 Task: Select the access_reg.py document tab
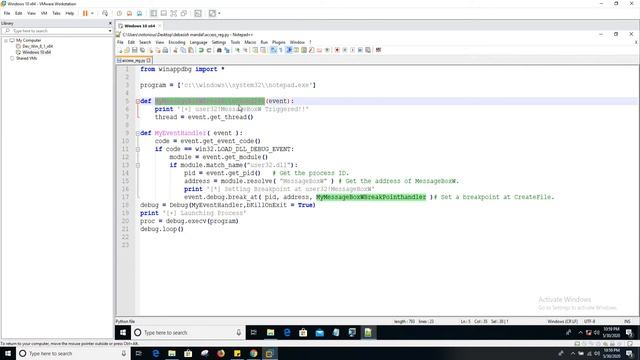(134, 60)
